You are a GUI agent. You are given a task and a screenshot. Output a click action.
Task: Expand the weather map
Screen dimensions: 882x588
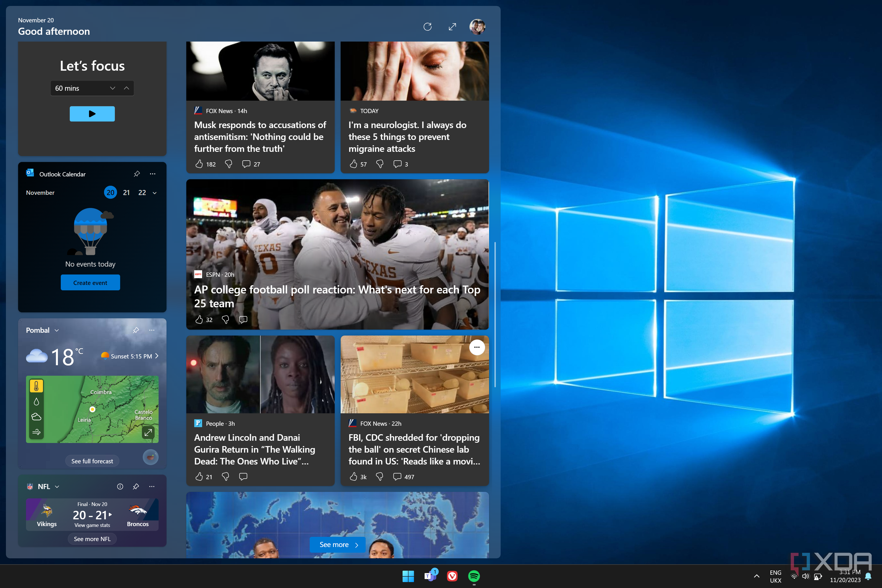coord(148,432)
